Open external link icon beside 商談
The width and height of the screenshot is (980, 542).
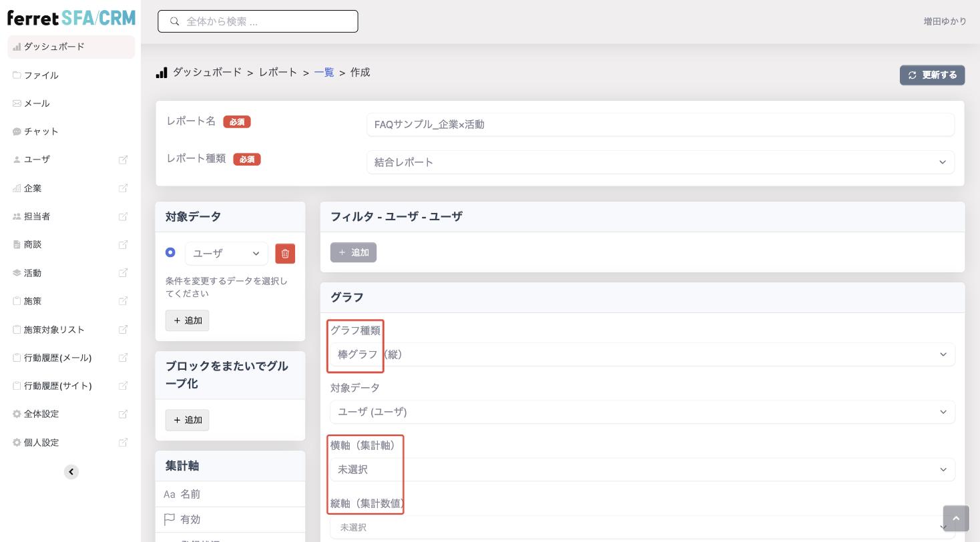(x=123, y=244)
